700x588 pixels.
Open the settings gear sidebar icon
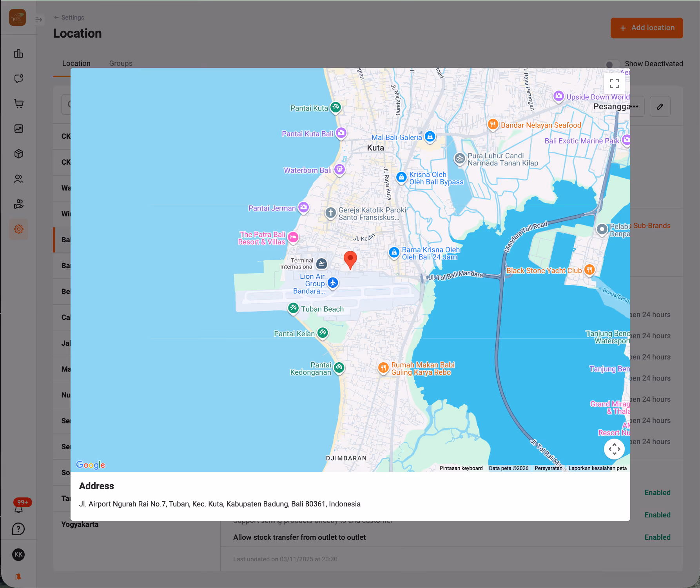coord(18,229)
